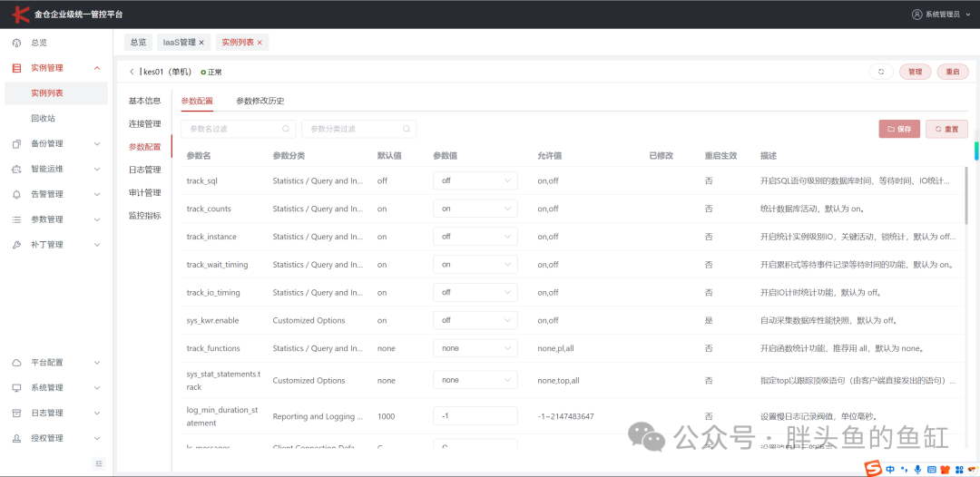Open 日志管理 in instance side menu
This screenshot has height=477, width=980.
click(145, 170)
